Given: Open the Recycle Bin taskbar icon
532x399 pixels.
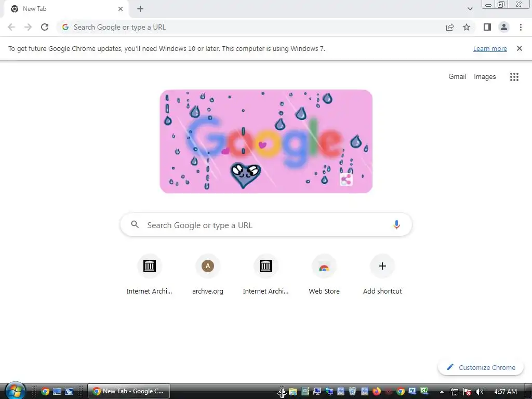Looking at the screenshot, I should [x=353, y=391].
